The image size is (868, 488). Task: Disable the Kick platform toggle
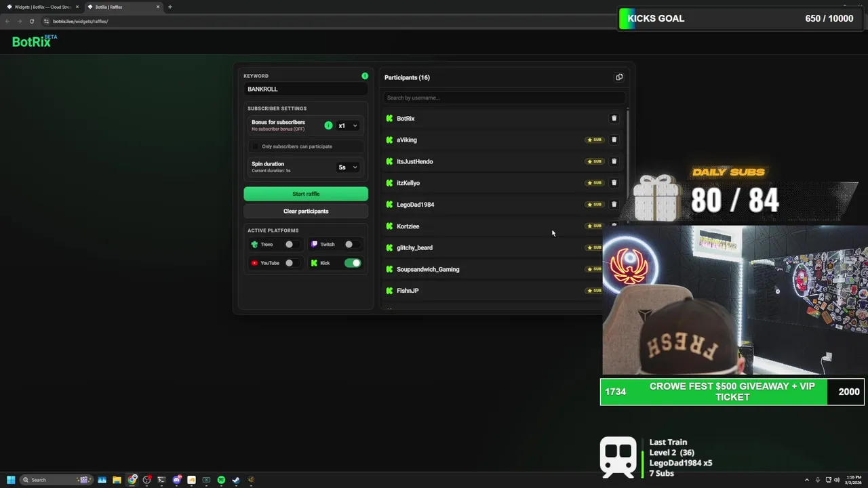tap(353, 263)
